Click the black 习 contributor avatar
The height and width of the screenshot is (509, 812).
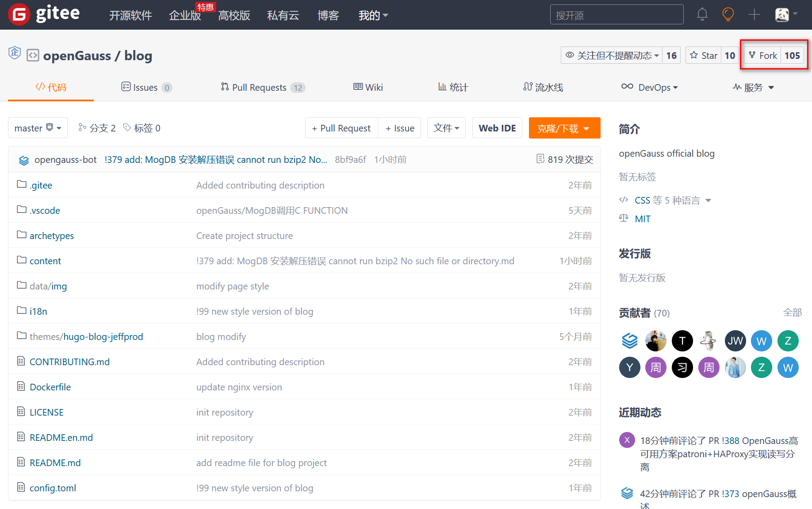point(682,367)
